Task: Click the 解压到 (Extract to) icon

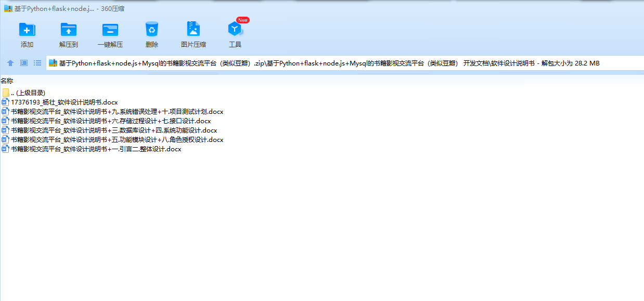Action: [x=69, y=30]
